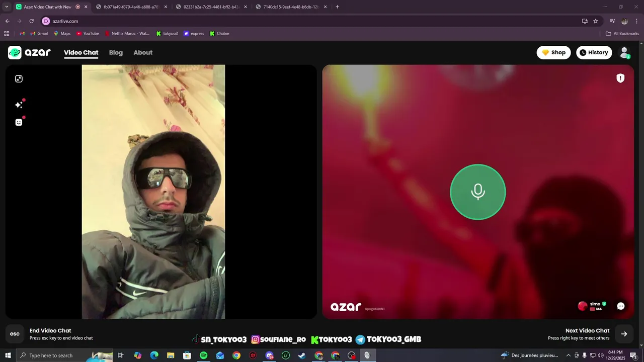Go to next video chat arrow
The width and height of the screenshot is (644, 362).
[624, 334]
